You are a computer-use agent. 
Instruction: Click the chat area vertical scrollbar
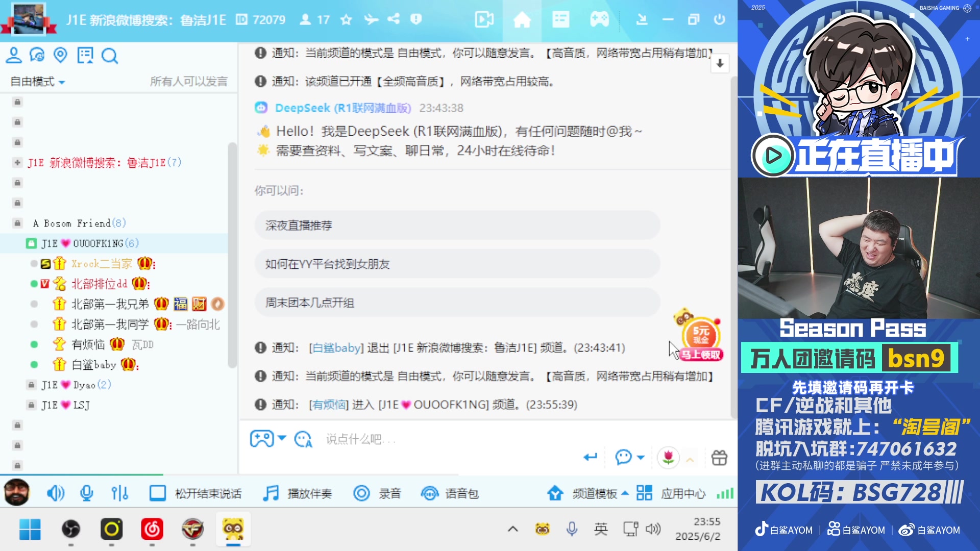[733, 247]
